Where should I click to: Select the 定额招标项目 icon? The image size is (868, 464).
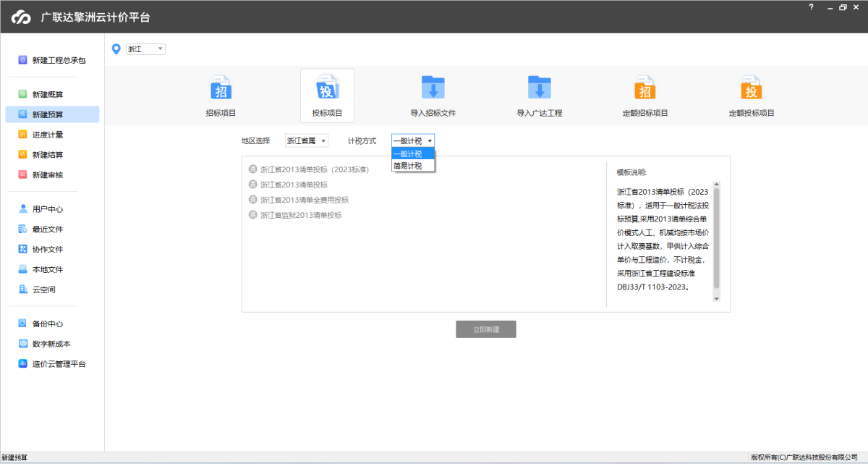(644, 95)
